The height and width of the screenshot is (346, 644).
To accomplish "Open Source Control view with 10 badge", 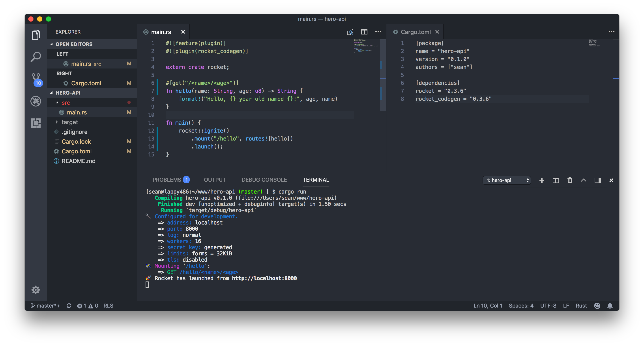I will 36,79.
